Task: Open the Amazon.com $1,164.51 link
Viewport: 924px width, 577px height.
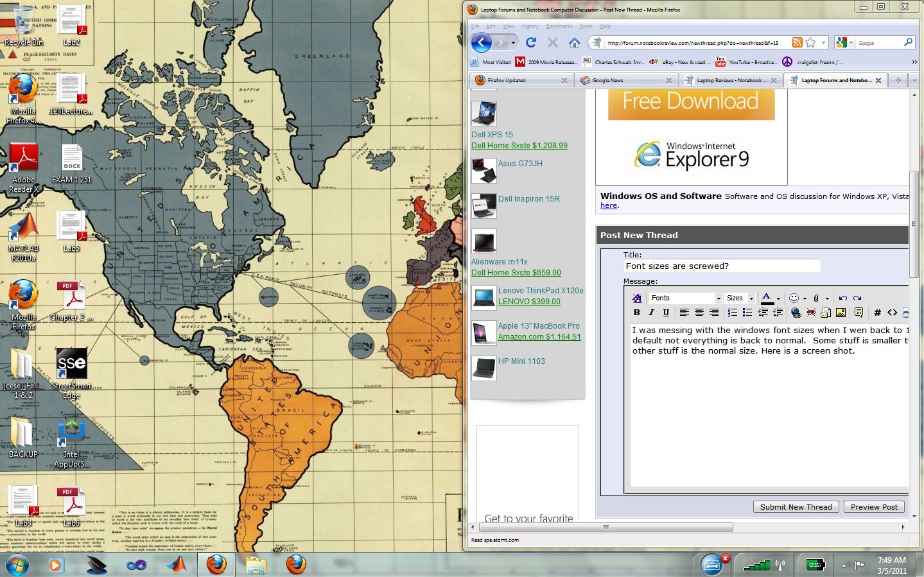Action: pos(539,337)
